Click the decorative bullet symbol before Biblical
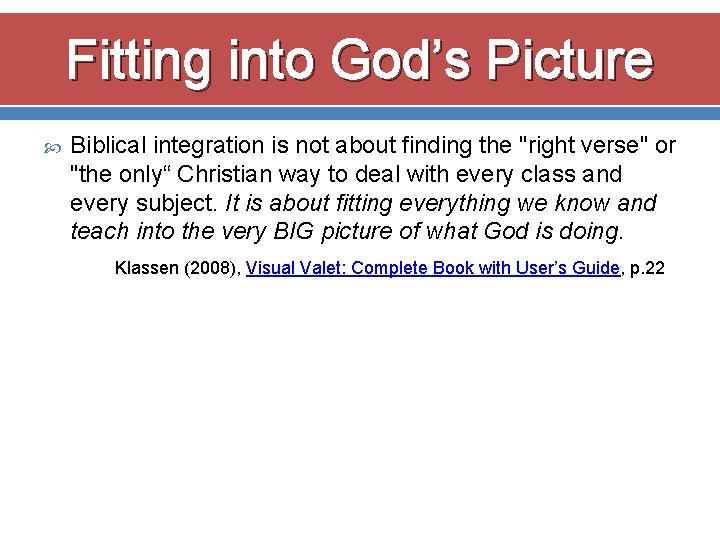Viewport: 720px width, 540px height. 53,148
